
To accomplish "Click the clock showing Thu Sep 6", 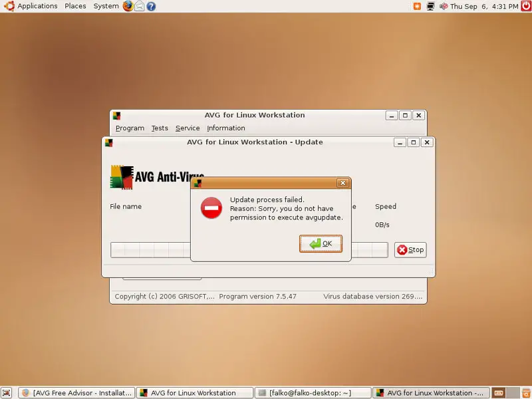I will click(484, 6).
